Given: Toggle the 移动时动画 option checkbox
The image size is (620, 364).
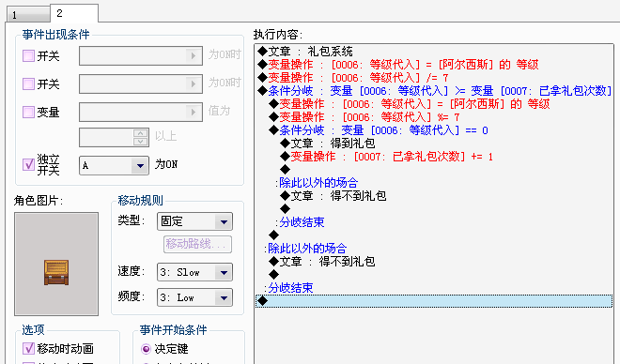Looking at the screenshot, I should coord(28,348).
